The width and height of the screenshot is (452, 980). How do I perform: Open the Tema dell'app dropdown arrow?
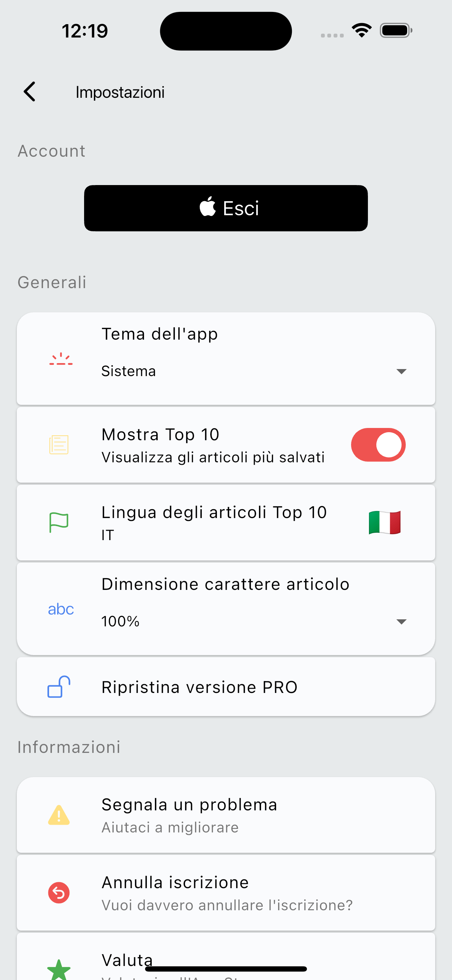click(x=402, y=371)
